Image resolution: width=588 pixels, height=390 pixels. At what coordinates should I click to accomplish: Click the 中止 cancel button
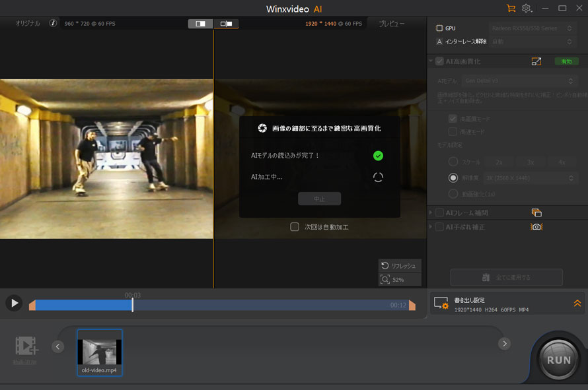pyautogui.click(x=319, y=199)
